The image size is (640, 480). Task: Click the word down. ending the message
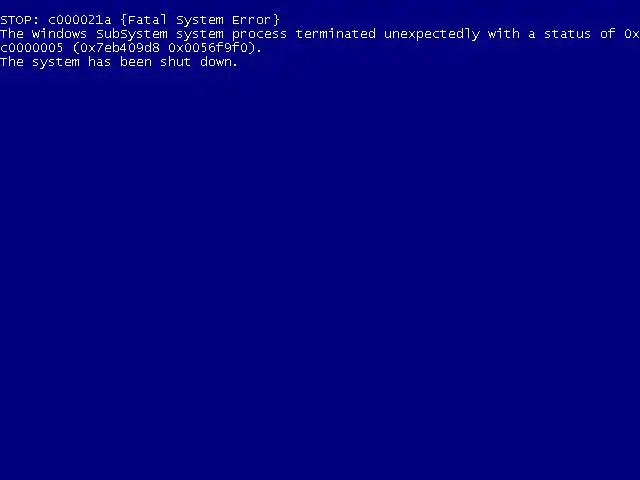pos(219,62)
